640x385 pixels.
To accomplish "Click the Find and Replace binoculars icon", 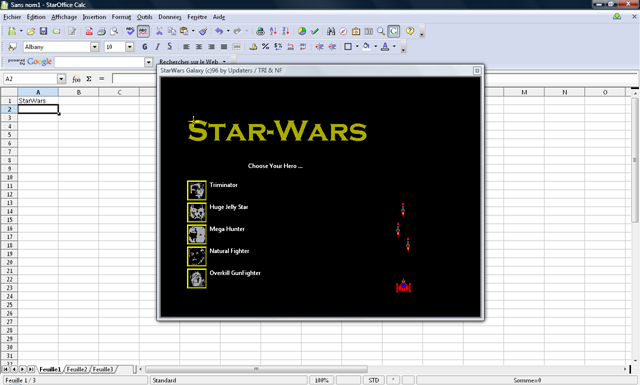I will [x=331, y=31].
